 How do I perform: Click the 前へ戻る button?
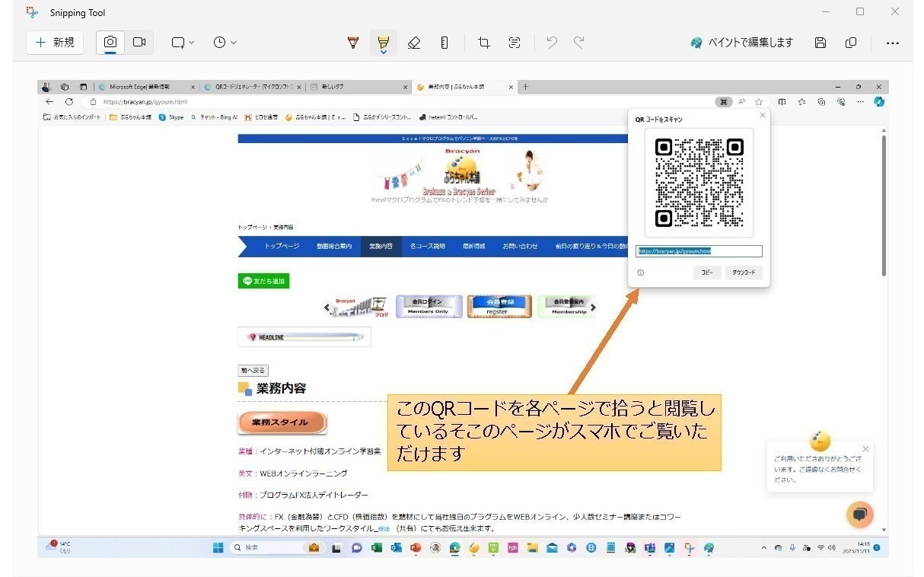[x=253, y=371]
